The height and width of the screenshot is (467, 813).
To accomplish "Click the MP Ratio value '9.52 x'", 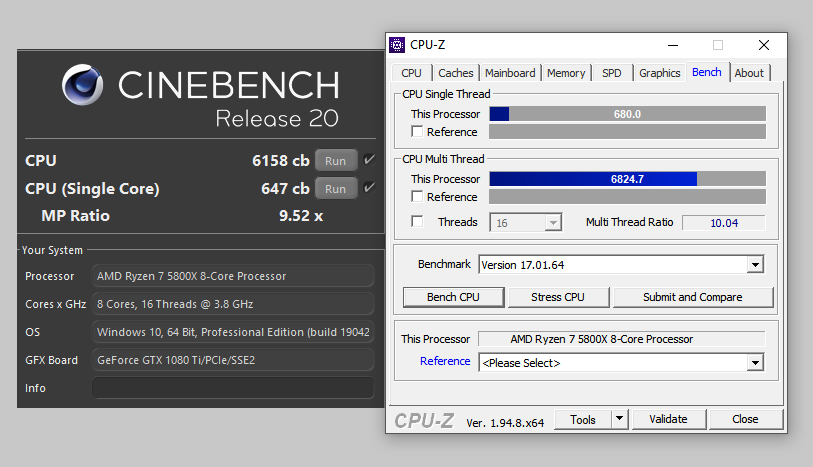I will pyautogui.click(x=301, y=216).
